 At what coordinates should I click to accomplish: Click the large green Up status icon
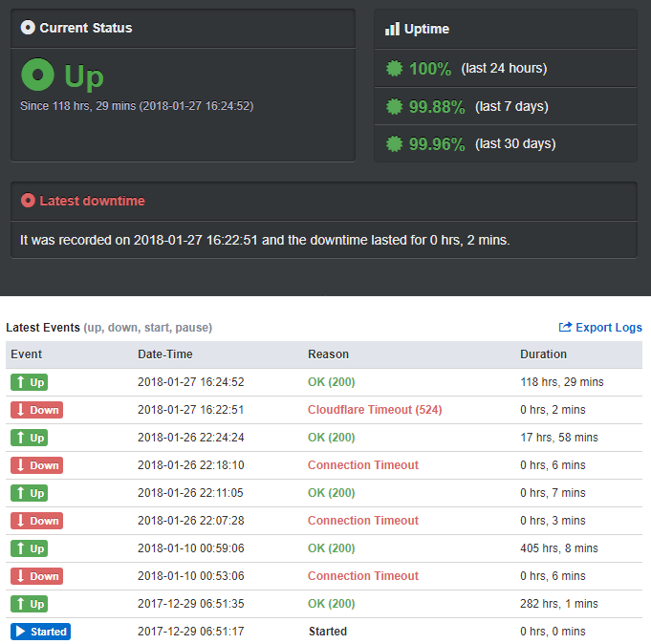[x=38, y=75]
